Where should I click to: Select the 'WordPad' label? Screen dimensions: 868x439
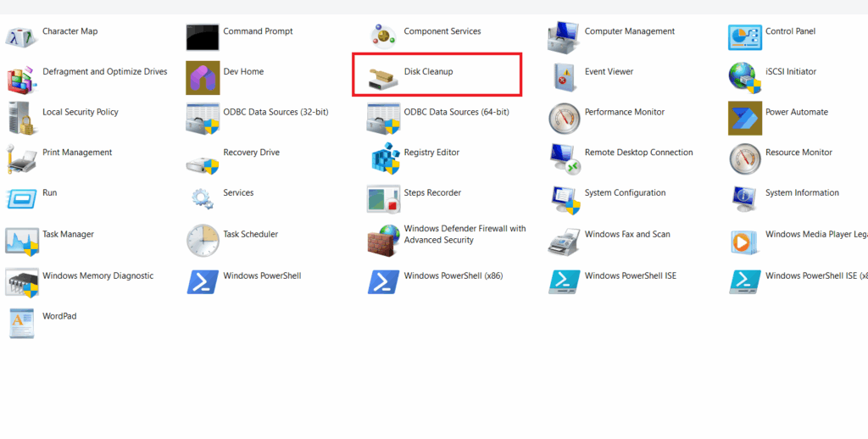click(x=60, y=316)
